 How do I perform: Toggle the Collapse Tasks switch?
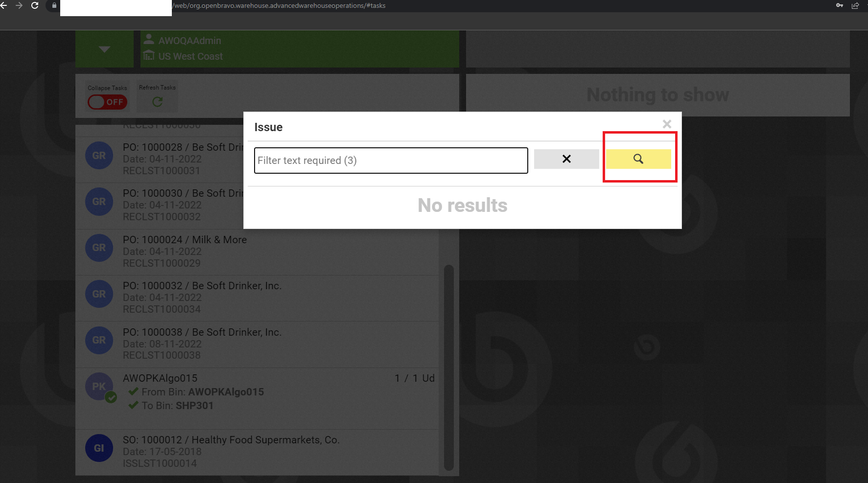coord(107,102)
